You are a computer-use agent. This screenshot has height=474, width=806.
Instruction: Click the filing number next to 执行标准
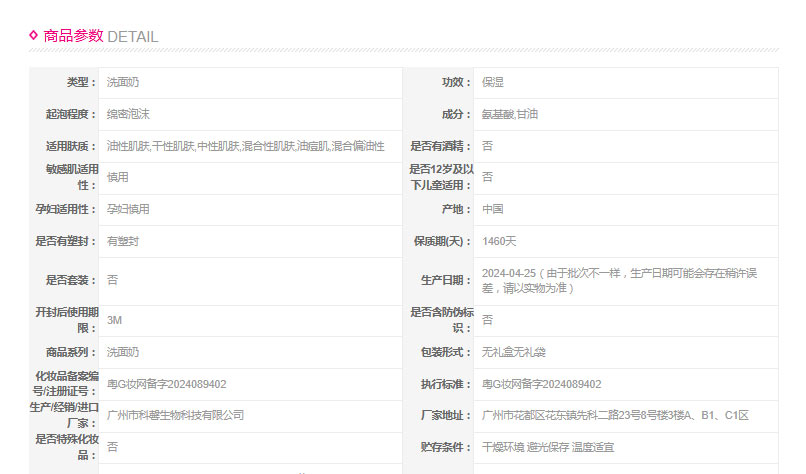coord(541,384)
